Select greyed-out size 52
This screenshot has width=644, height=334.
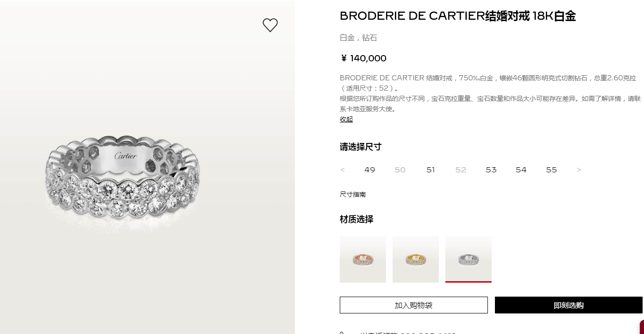pos(461,170)
